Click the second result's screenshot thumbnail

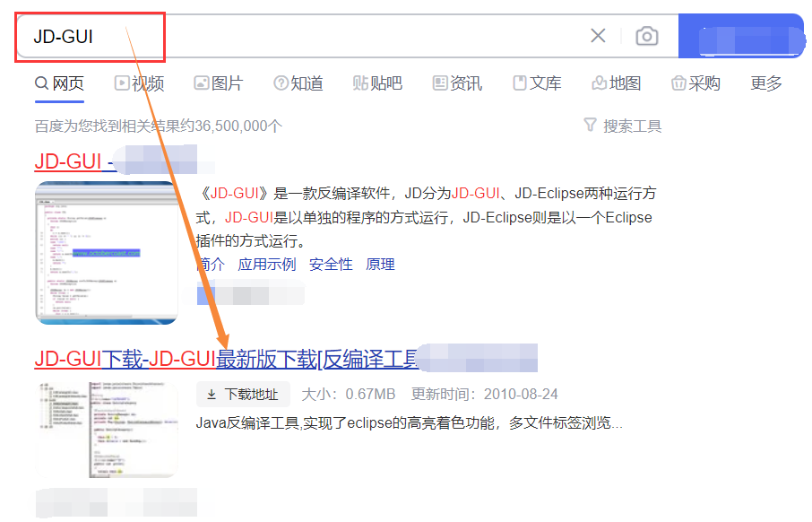[x=107, y=430]
